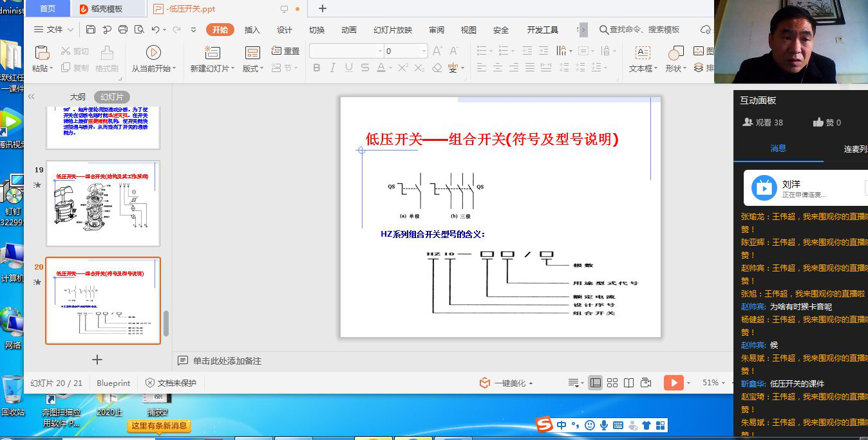The image size is (868, 440).
Task: Select slide 19 thumbnail
Action: click(x=103, y=203)
